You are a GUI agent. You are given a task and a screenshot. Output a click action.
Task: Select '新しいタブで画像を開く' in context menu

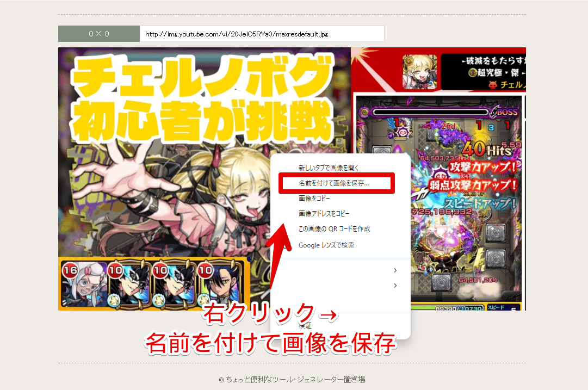[329, 168]
